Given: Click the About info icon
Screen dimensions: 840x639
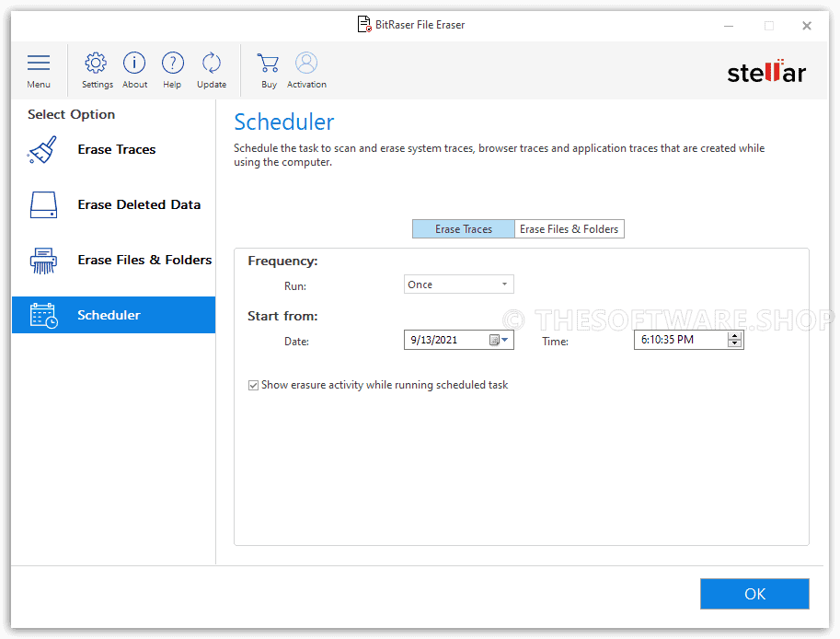Looking at the screenshot, I should tap(134, 63).
